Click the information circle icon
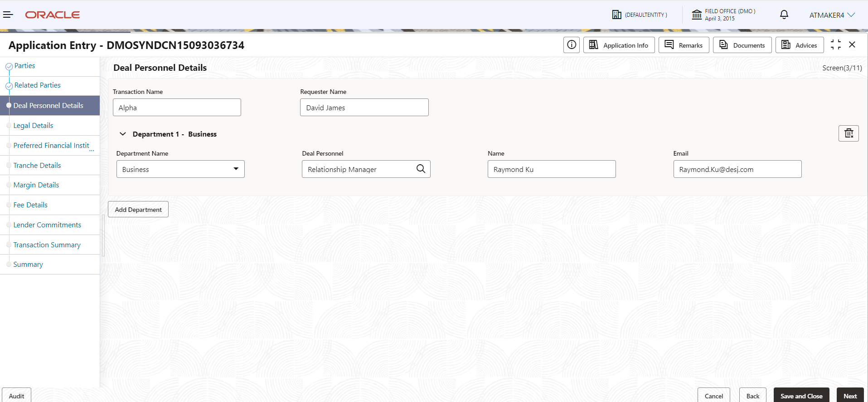This screenshot has height=402, width=868. point(572,45)
